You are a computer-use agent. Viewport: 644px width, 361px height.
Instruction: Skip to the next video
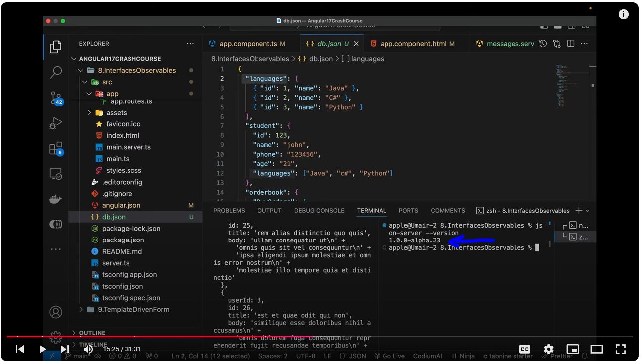pos(65,349)
